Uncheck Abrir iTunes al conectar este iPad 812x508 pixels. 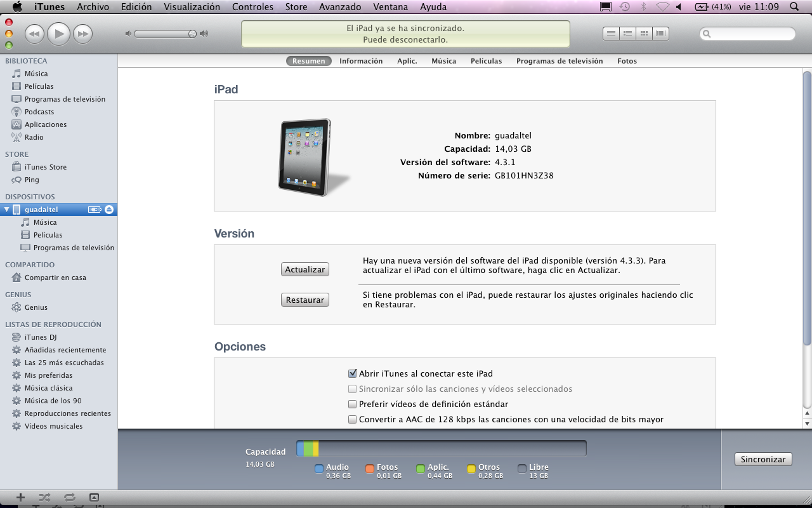pyautogui.click(x=353, y=373)
